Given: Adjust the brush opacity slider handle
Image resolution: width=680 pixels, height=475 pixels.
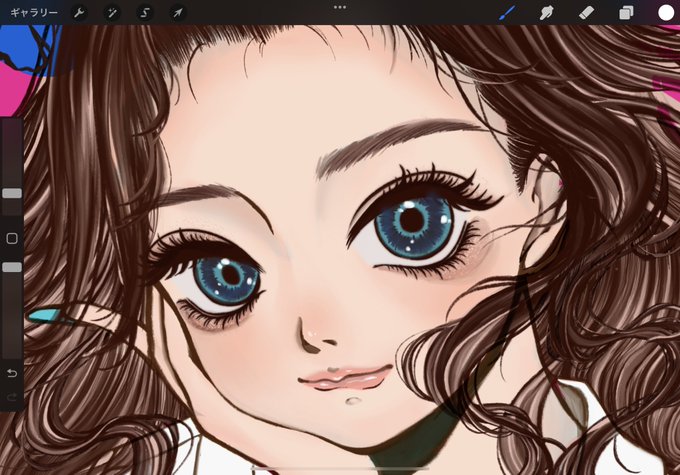Looking at the screenshot, I should pos(12,267).
